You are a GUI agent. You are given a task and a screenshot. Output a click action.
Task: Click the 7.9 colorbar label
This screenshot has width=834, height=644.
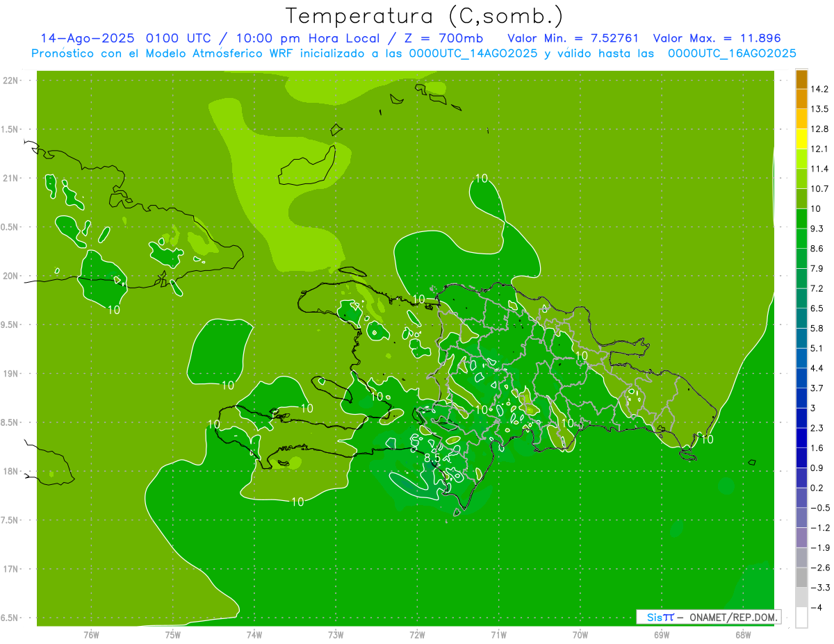click(817, 269)
